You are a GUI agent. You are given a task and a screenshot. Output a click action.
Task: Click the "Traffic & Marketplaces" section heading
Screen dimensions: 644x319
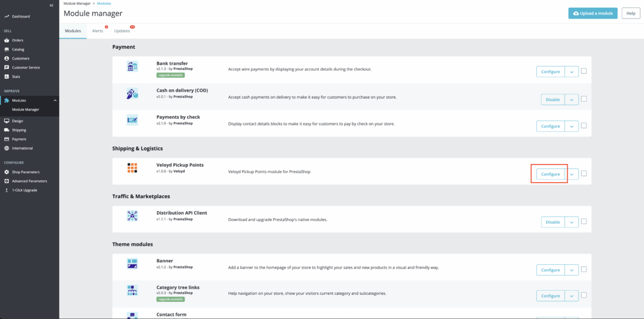coord(141,196)
